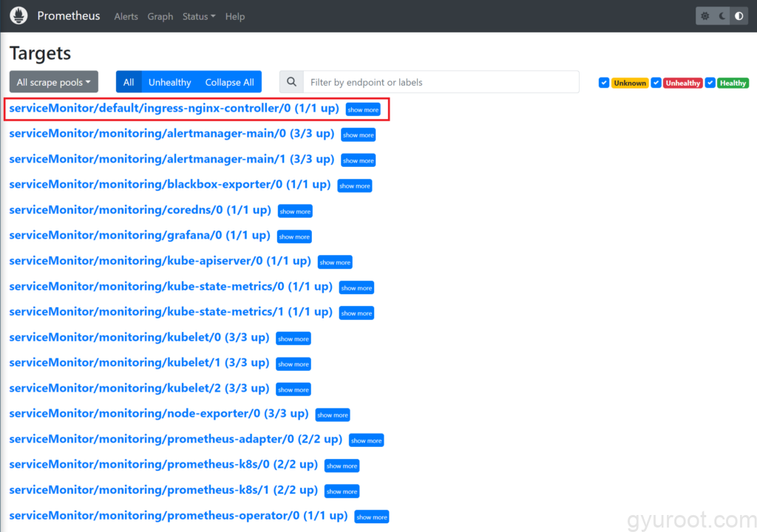The height and width of the screenshot is (532, 757).
Task: Select the All targets filter button
Action: (129, 82)
